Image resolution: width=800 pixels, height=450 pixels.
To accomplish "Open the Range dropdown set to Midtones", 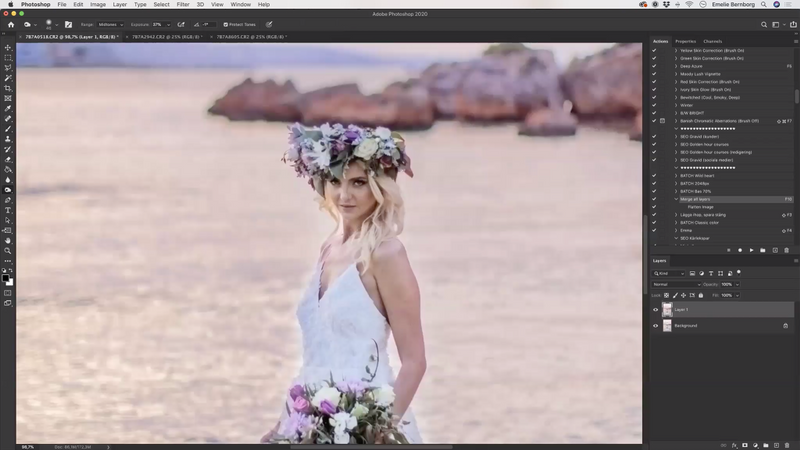I will 112,24.
